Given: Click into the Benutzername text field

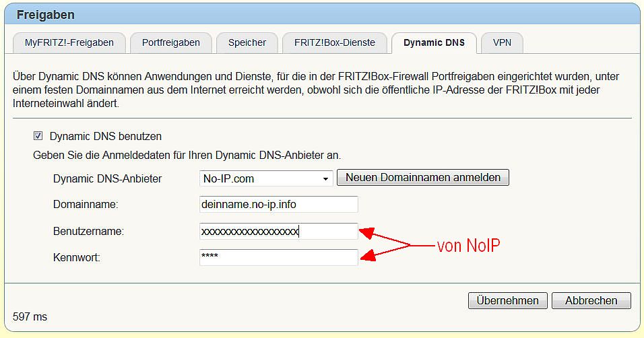Looking at the screenshot, I should pos(278,232).
